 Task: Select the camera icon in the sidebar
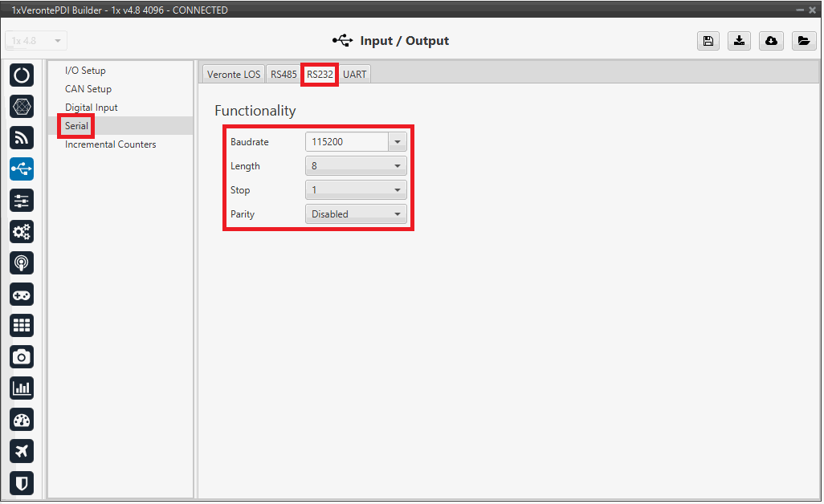pyautogui.click(x=22, y=357)
